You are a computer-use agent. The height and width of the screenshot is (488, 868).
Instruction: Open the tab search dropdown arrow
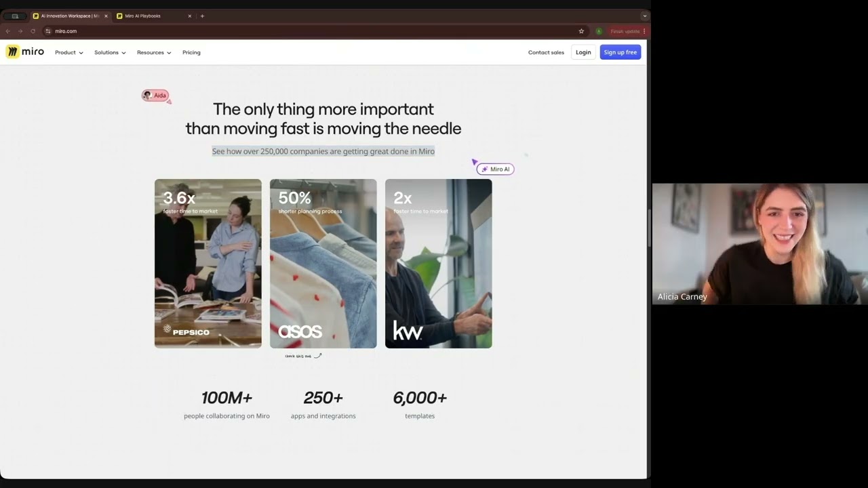644,16
